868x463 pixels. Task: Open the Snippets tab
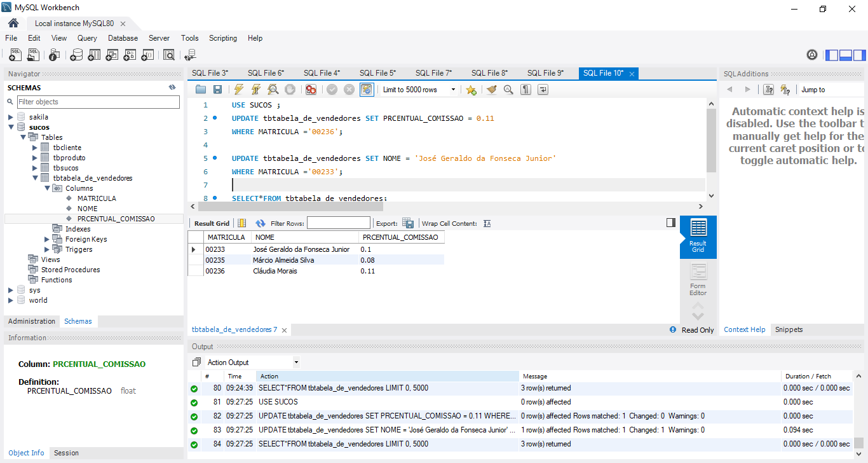click(x=789, y=329)
